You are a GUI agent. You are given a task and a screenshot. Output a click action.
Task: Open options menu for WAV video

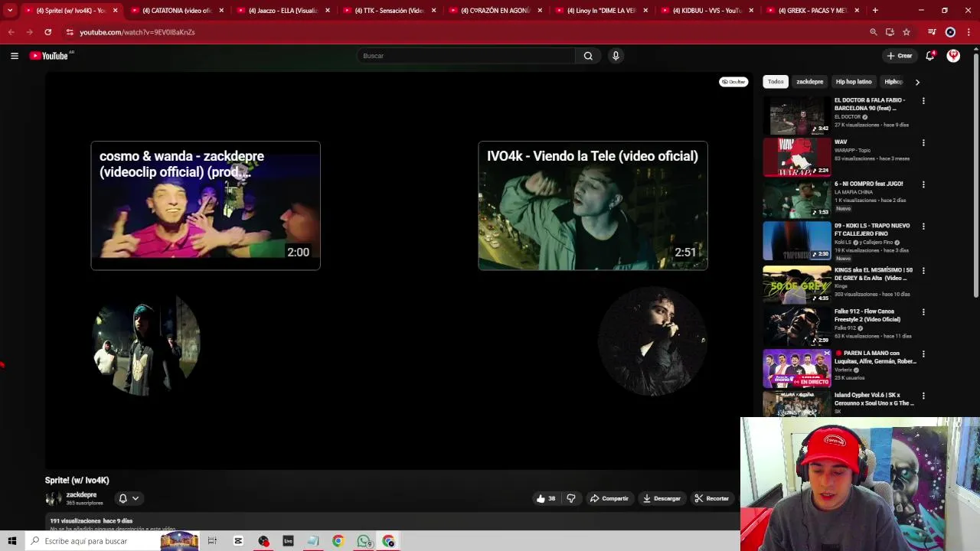click(x=923, y=143)
